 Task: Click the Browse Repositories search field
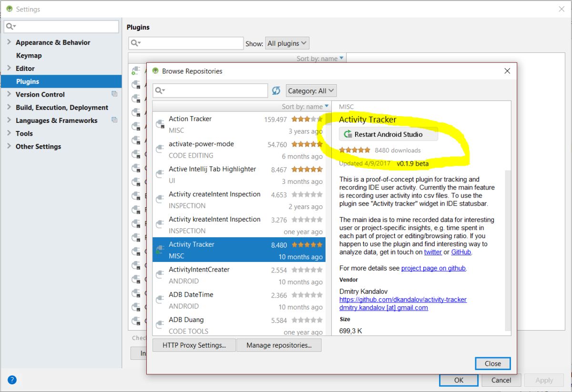click(x=210, y=90)
